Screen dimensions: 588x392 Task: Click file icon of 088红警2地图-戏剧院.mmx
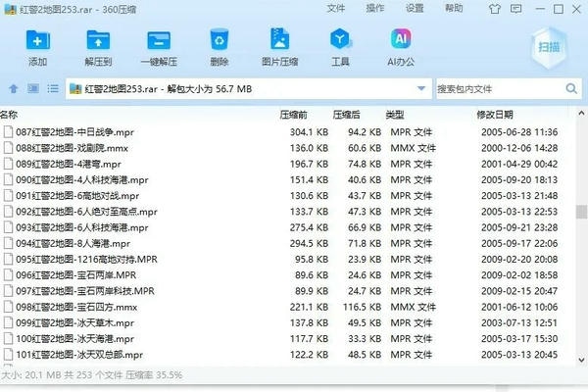pos(8,148)
